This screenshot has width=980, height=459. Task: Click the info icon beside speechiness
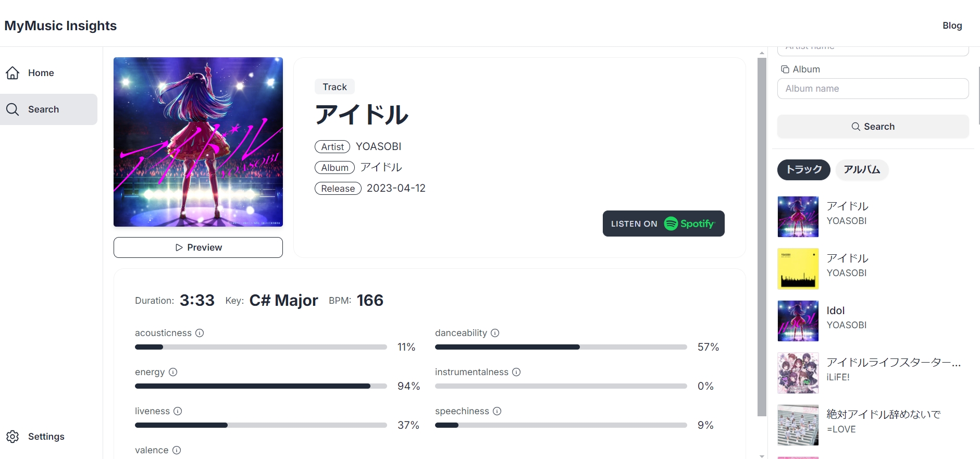point(498,411)
